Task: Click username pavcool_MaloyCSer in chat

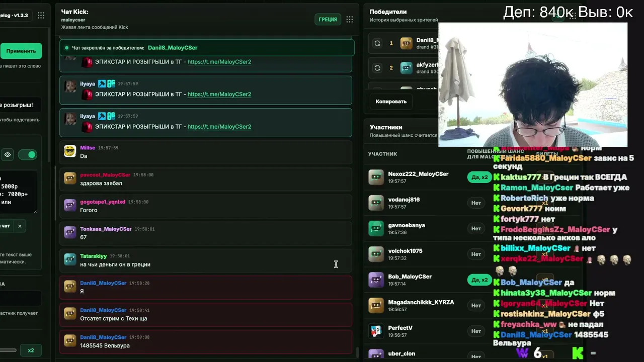Action: tap(105, 175)
